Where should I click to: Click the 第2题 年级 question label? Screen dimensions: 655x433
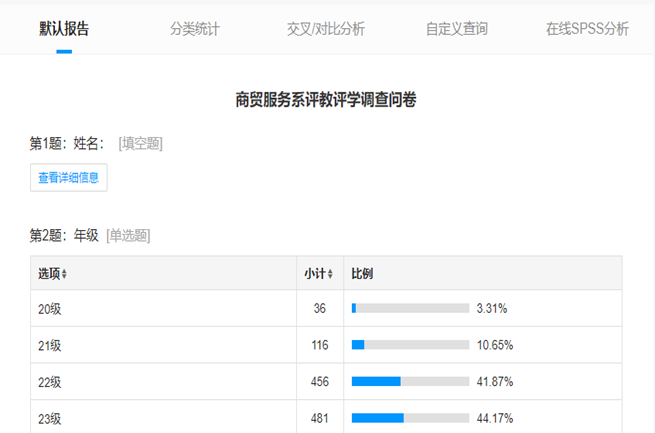[64, 235]
